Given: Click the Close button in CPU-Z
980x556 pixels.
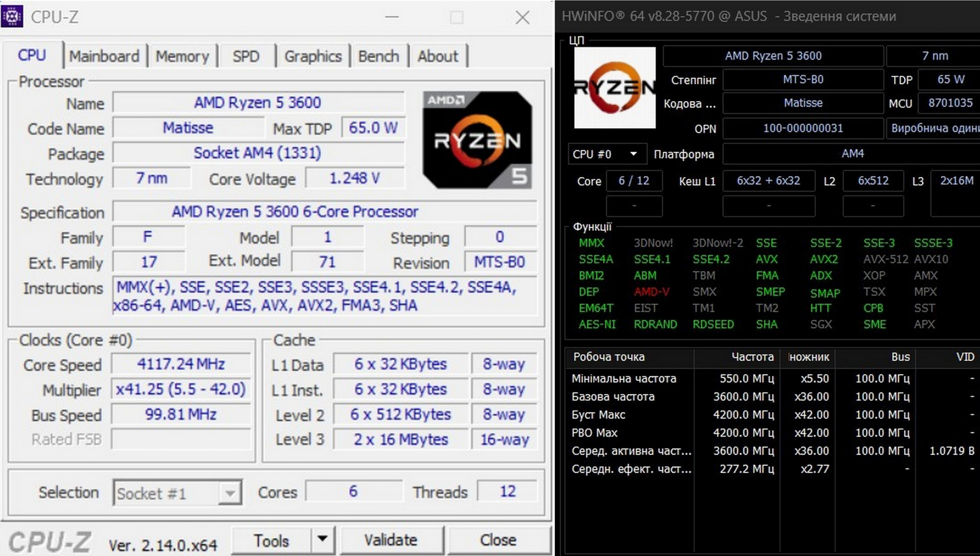Looking at the screenshot, I should 498,540.
